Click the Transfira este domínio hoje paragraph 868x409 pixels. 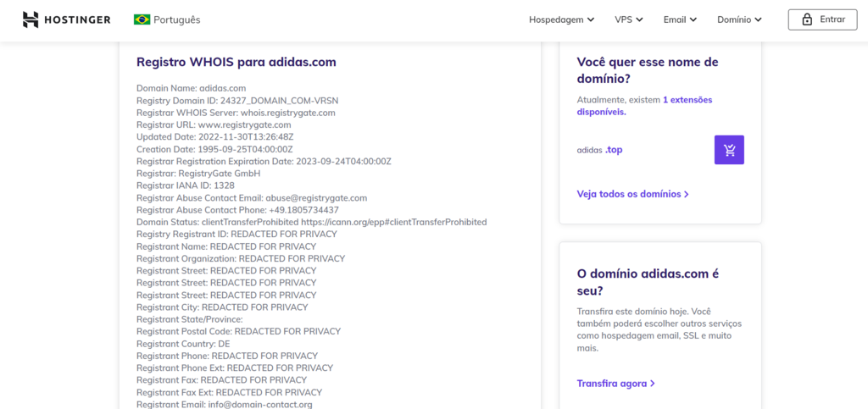tap(659, 329)
